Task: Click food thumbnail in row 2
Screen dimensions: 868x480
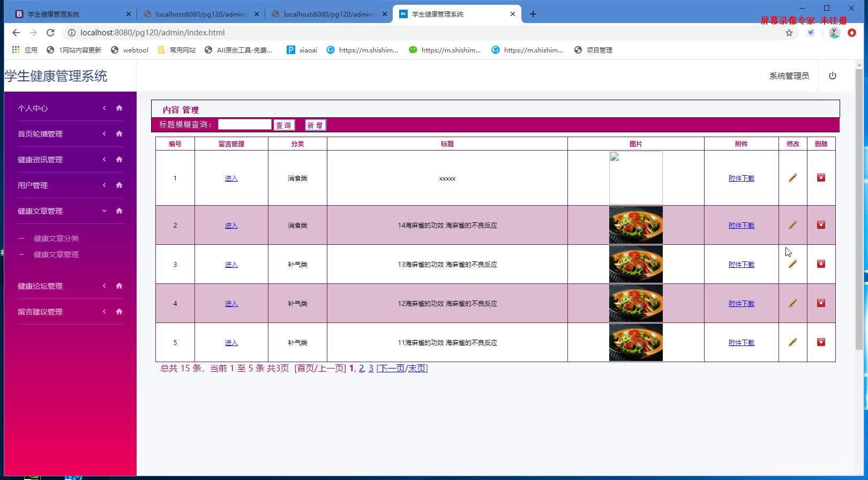Action: click(636, 225)
